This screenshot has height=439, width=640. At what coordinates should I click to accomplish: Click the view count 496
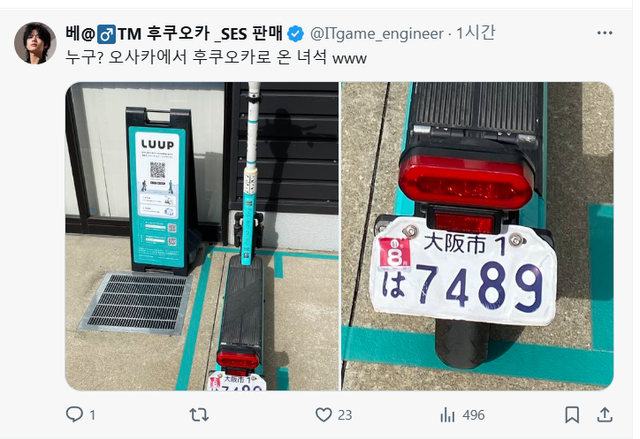pos(473,415)
